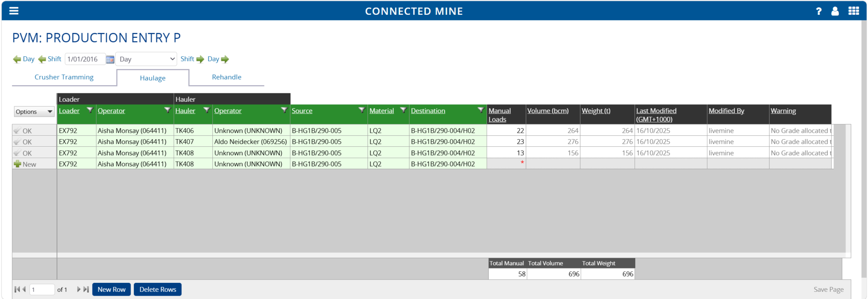
Task: Sort by Weight (t) header
Action: tap(596, 111)
